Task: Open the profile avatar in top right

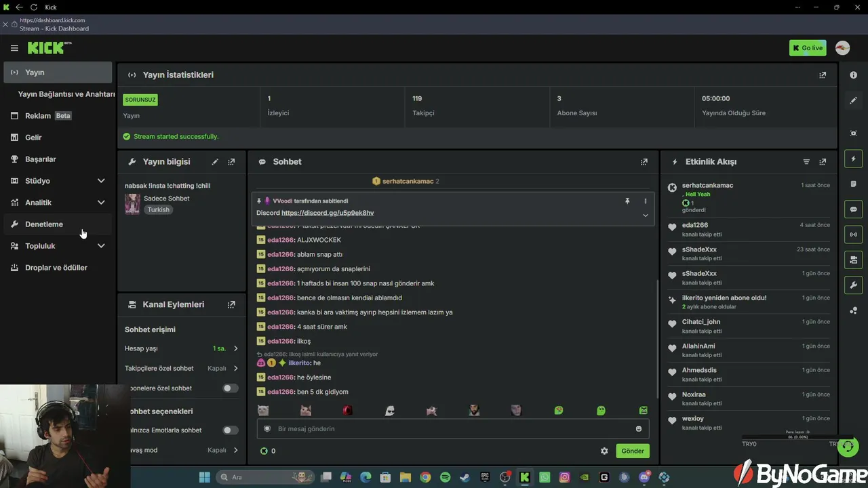Action: click(842, 48)
